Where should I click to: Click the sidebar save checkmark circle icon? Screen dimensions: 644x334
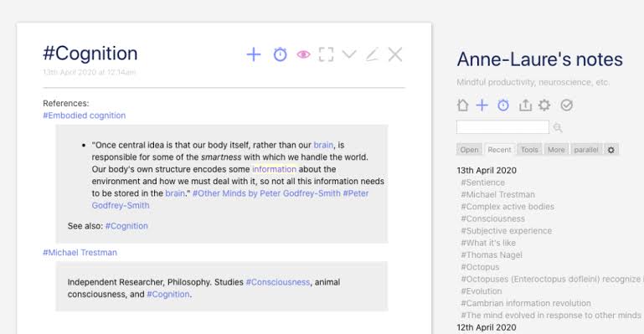click(566, 105)
